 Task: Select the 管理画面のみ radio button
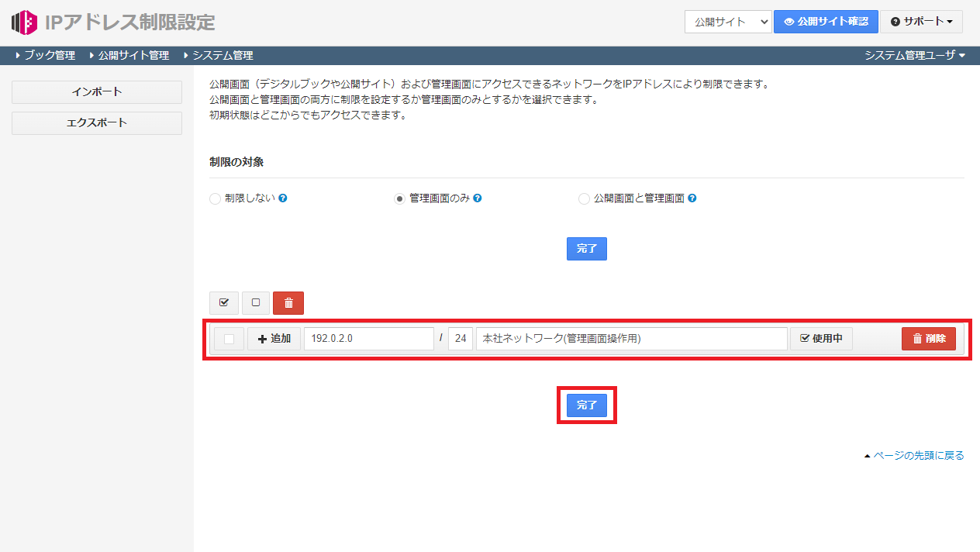coord(399,198)
